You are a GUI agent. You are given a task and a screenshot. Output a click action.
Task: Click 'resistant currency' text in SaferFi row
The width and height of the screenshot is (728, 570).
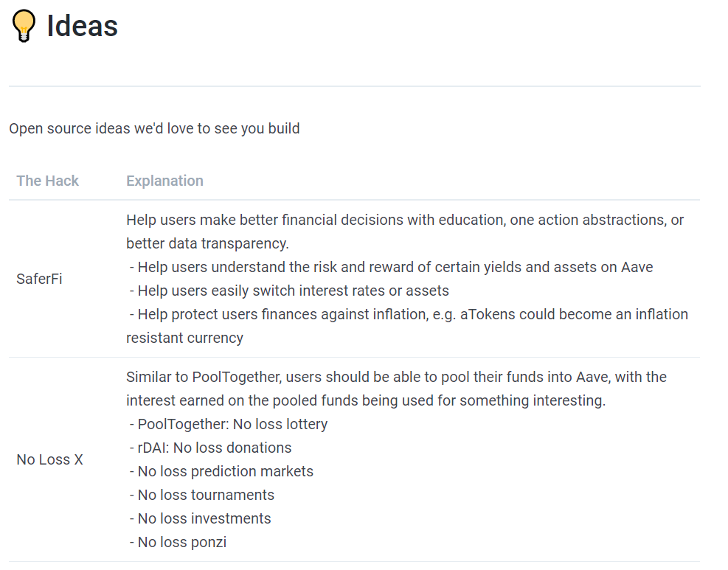[184, 338]
